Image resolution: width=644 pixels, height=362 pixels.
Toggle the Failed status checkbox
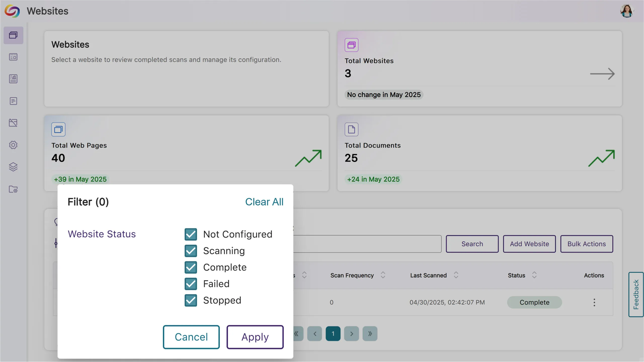coord(191,284)
